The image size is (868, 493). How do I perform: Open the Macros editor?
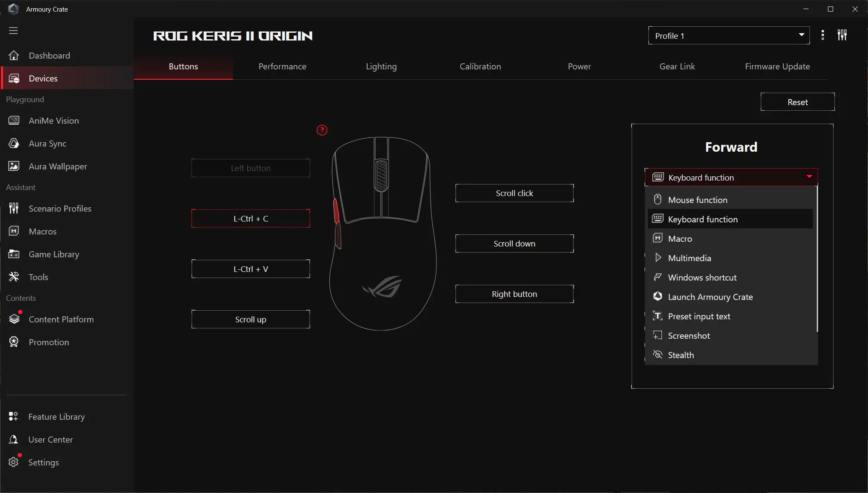click(43, 231)
